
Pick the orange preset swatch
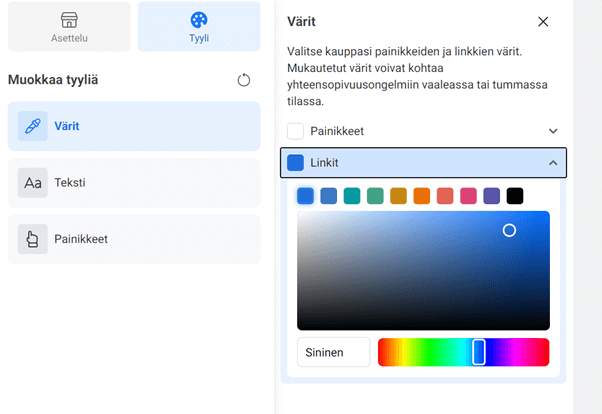point(422,196)
